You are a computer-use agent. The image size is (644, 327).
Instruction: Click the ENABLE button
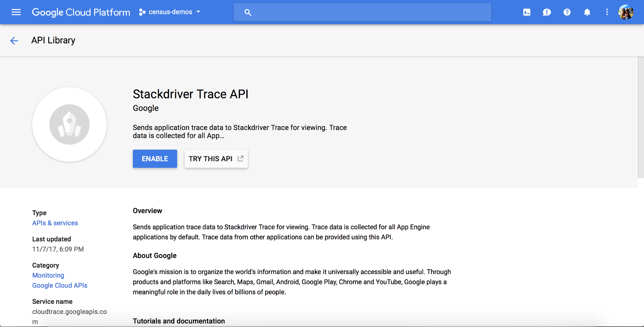pyautogui.click(x=155, y=159)
